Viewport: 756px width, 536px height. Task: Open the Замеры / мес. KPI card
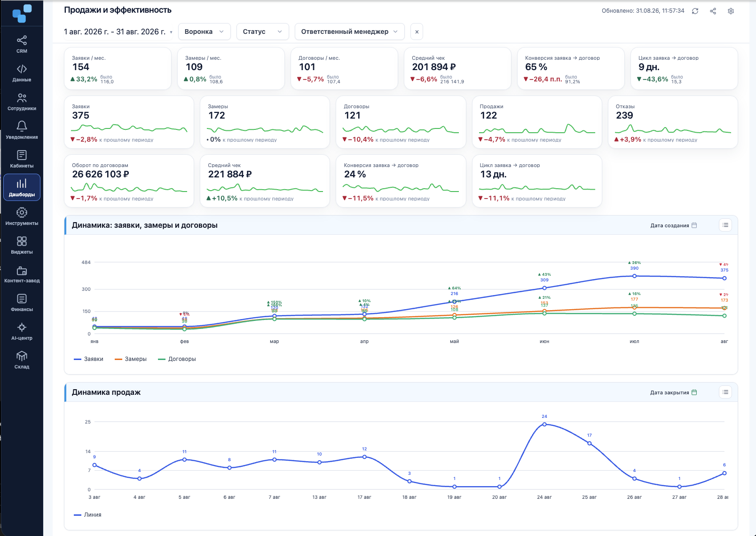[231, 68]
